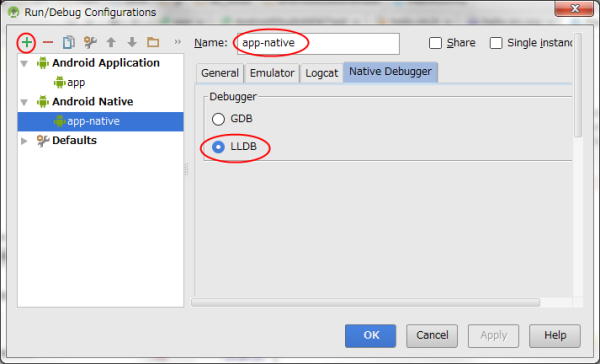
Task: Add a new configuration with plus icon
Action: click(26, 42)
